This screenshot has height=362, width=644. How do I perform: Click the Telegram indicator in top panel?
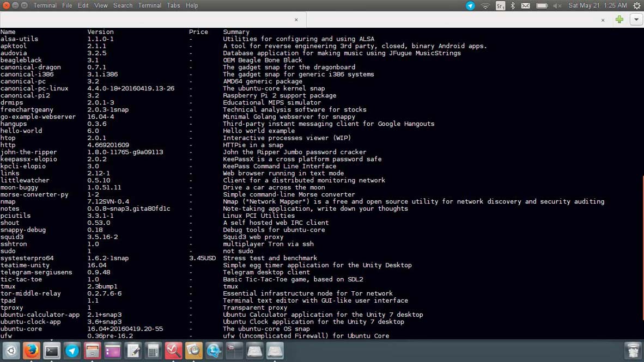coord(470,5)
